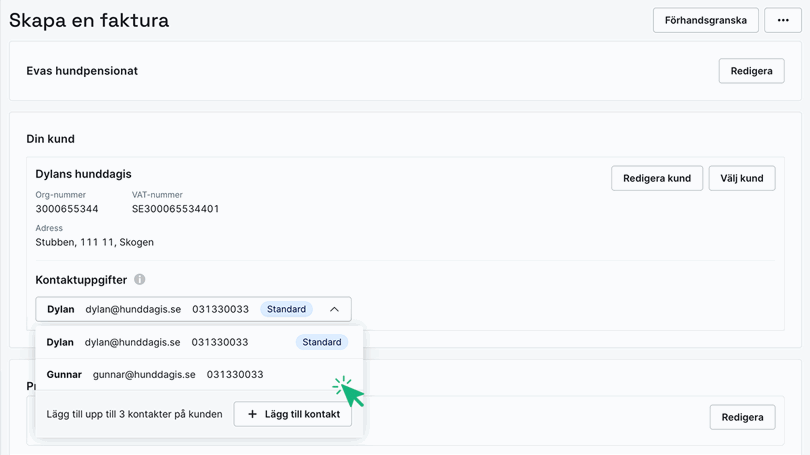Click the address Stubben, 111 11, Skogen

pos(94,242)
